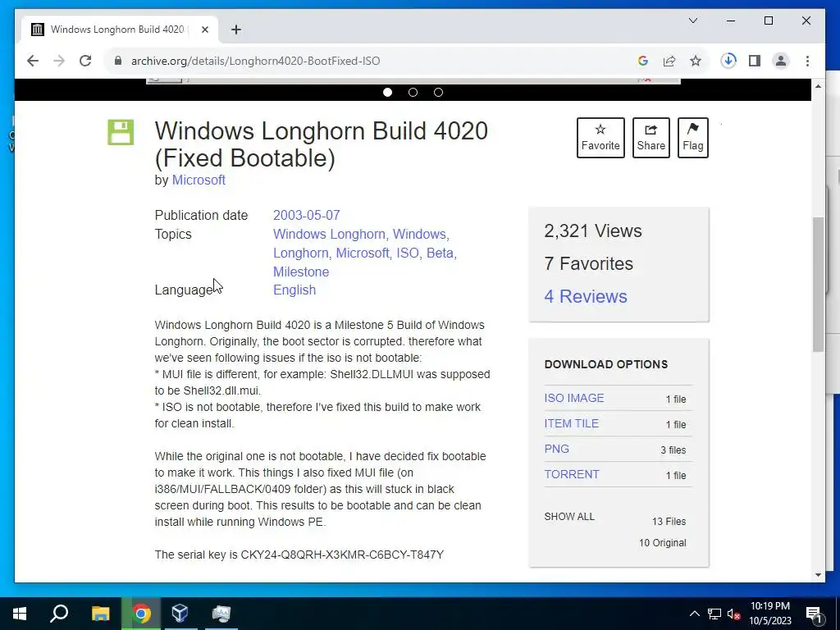Open the Microsoft topic link
840x630 pixels.
click(x=362, y=253)
